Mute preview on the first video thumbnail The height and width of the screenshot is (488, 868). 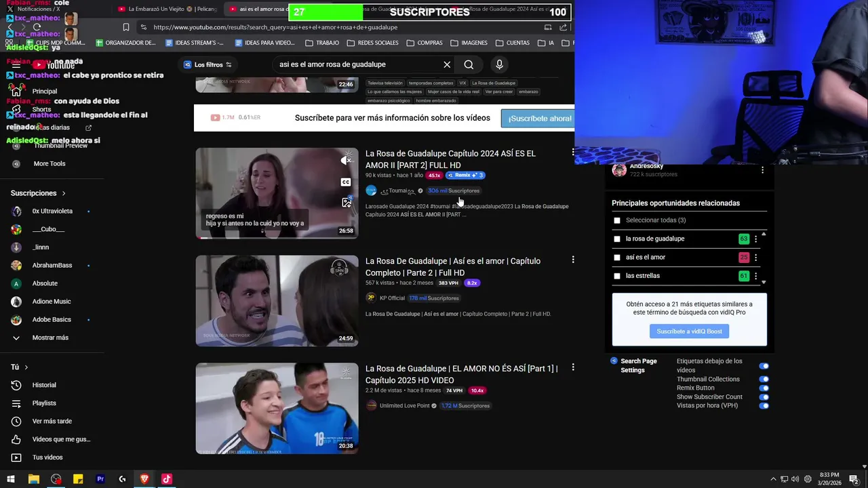[x=346, y=161]
